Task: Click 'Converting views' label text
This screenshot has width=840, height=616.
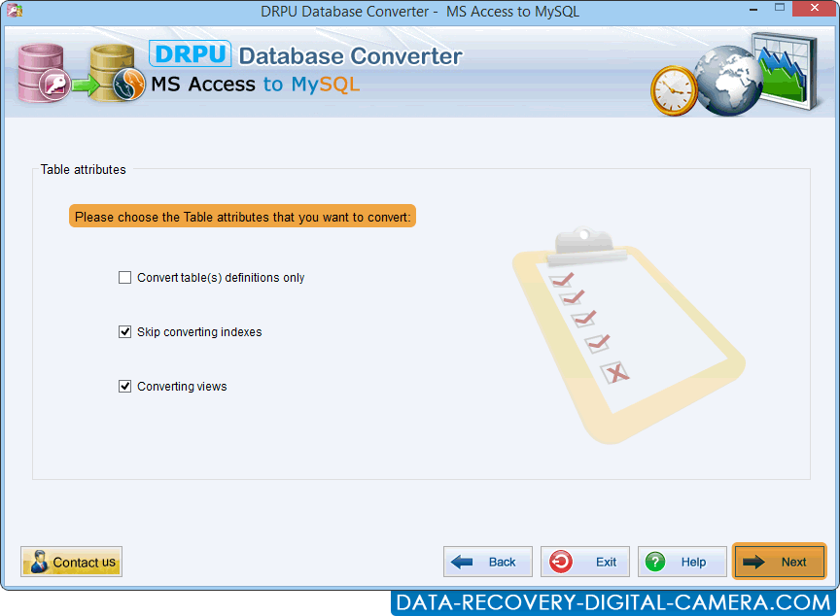Action: 182,387
